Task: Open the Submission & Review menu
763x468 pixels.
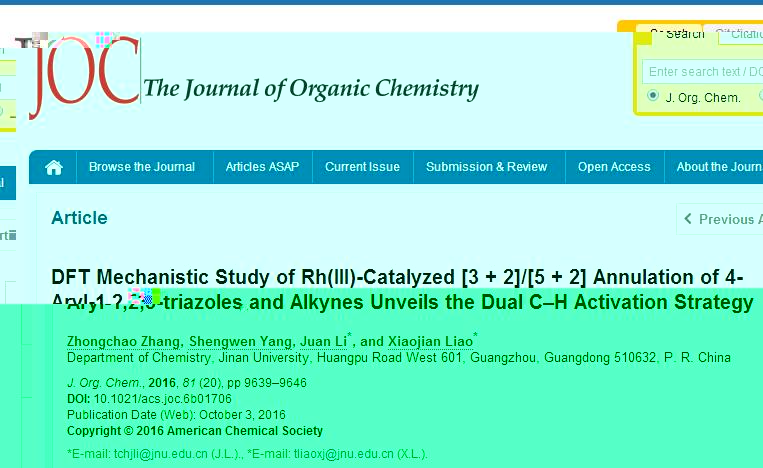Action: 487,167
